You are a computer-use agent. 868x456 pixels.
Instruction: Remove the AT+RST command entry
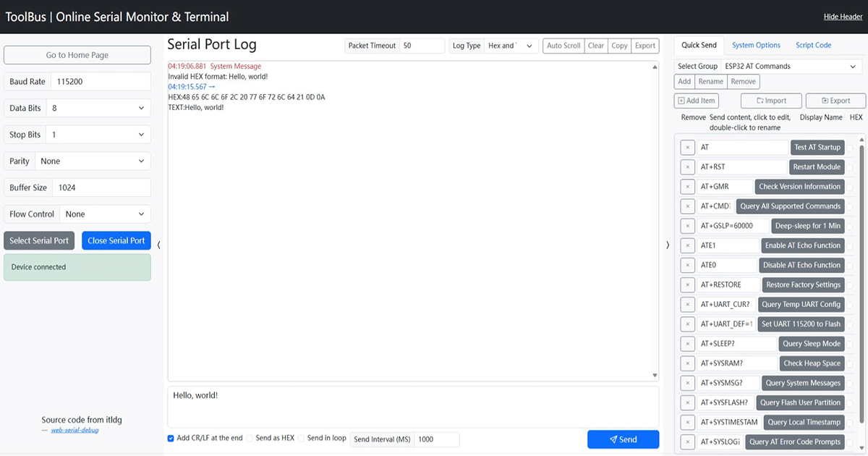point(687,166)
